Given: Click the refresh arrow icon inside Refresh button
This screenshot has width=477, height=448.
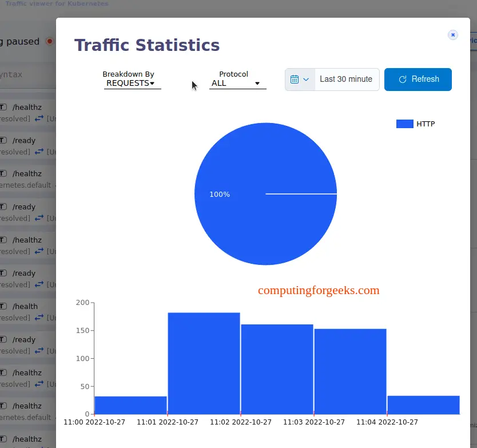Looking at the screenshot, I should [x=403, y=80].
